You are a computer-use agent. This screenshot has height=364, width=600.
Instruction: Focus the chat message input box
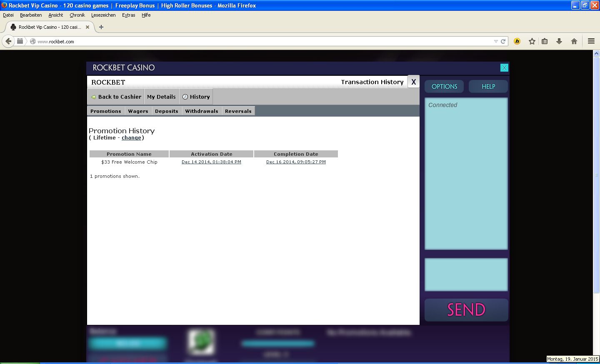coord(466,274)
